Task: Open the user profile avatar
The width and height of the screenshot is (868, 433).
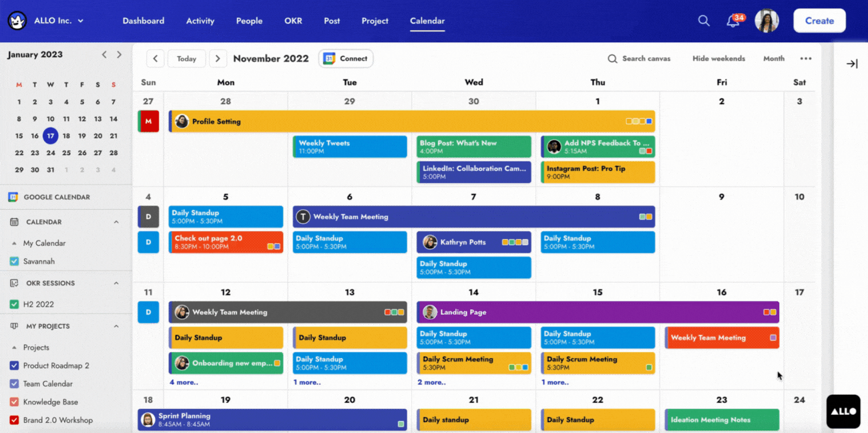Action: [767, 21]
